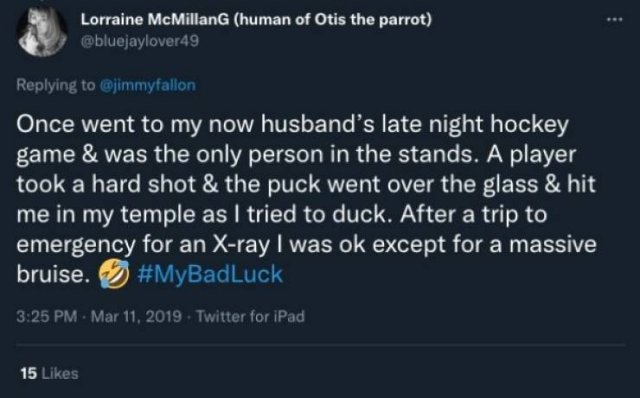Click the number 15 in the likes count
Image resolution: width=640 pixels, height=398 pixels.
29,373
